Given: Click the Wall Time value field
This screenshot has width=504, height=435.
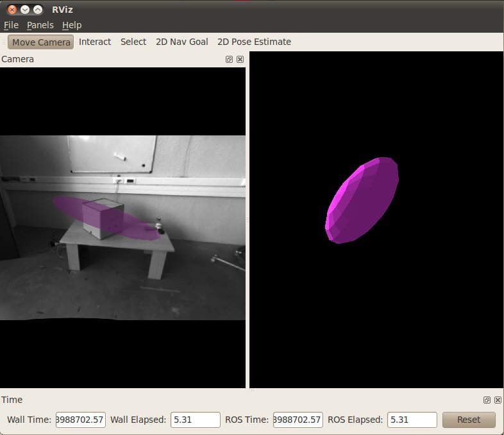Looking at the screenshot, I should click(81, 420).
